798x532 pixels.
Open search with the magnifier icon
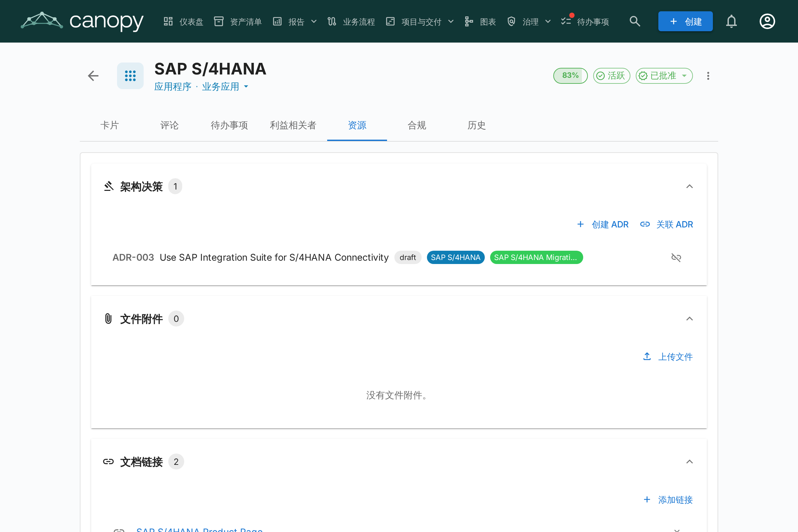click(x=635, y=21)
